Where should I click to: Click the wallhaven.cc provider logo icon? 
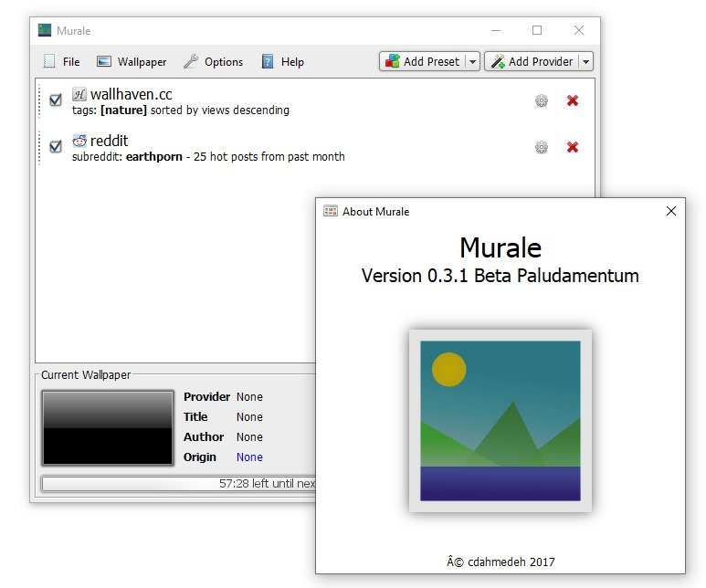click(79, 95)
